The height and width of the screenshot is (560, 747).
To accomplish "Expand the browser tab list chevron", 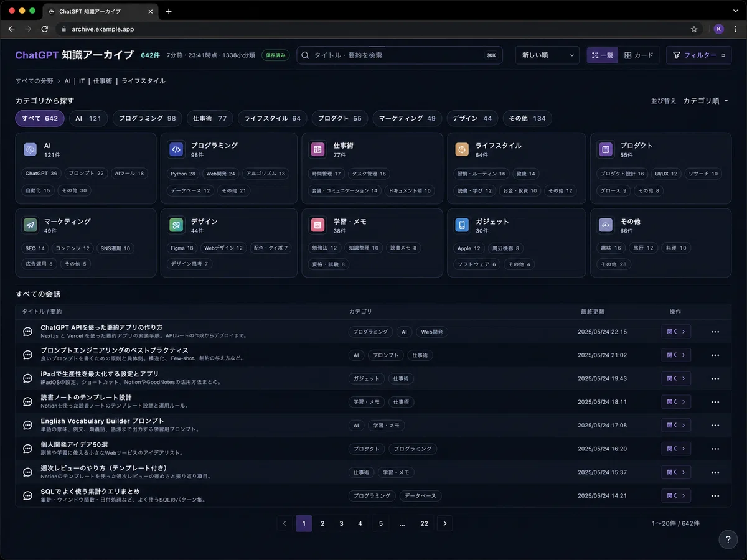I will click(x=735, y=11).
